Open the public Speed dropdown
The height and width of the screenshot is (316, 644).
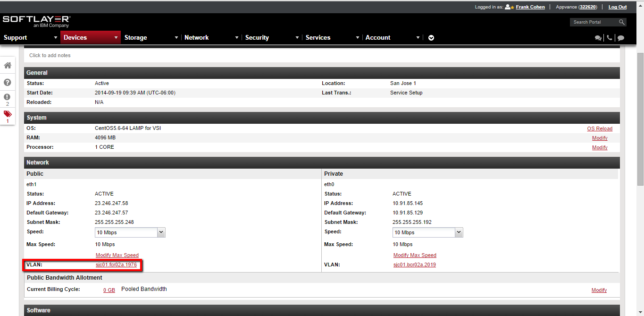click(x=130, y=232)
